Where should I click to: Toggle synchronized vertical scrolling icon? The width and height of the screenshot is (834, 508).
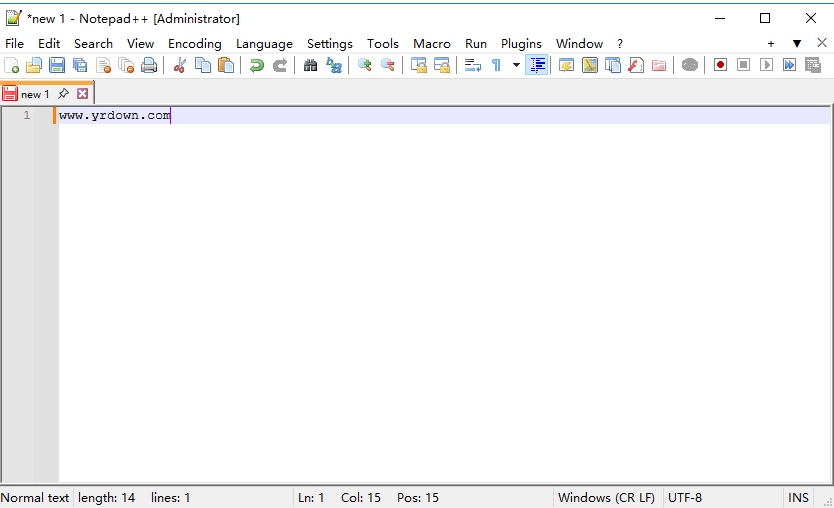click(419, 65)
